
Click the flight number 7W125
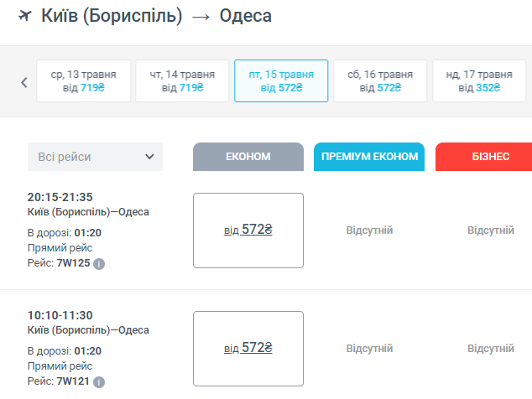73,264
